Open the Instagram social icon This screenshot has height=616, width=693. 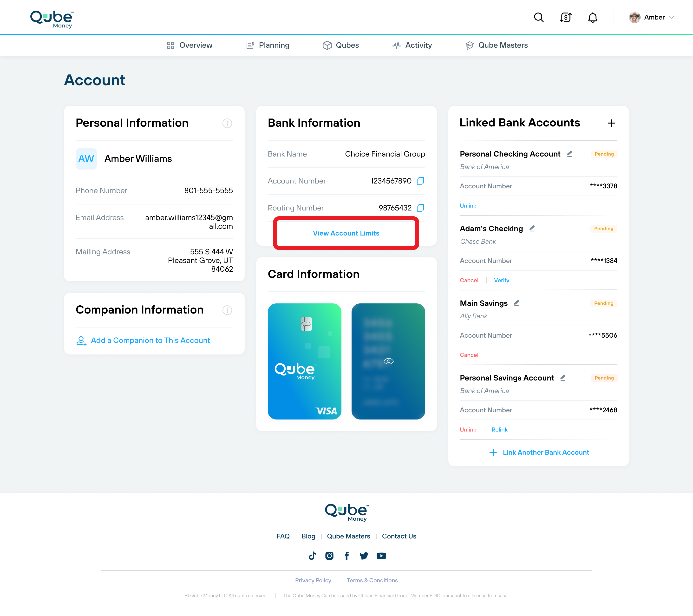click(329, 556)
